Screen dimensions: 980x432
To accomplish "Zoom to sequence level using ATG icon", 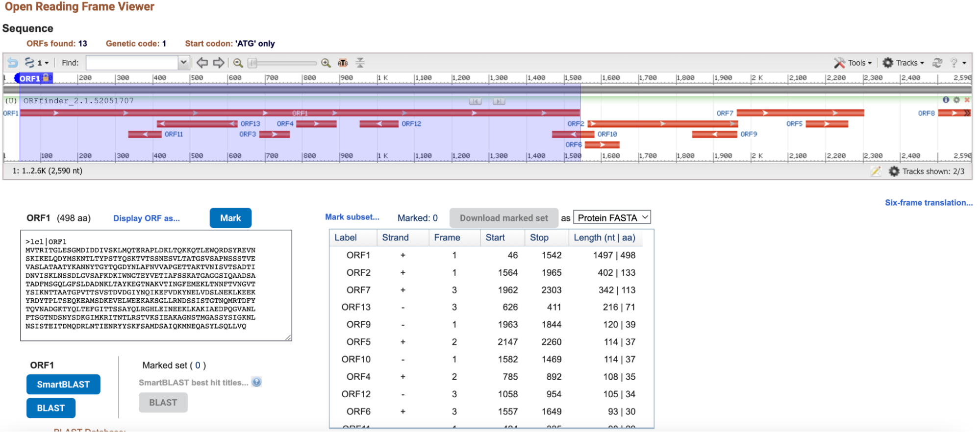I will [x=343, y=63].
